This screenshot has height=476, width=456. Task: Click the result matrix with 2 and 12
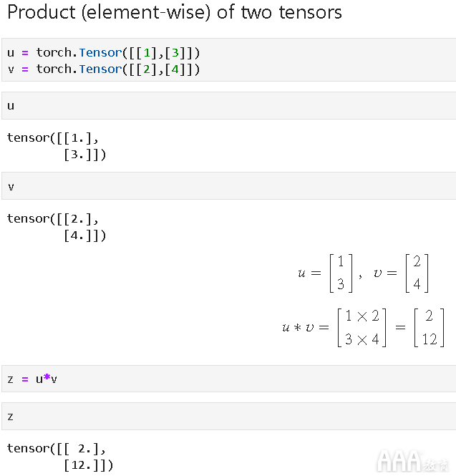tap(429, 328)
